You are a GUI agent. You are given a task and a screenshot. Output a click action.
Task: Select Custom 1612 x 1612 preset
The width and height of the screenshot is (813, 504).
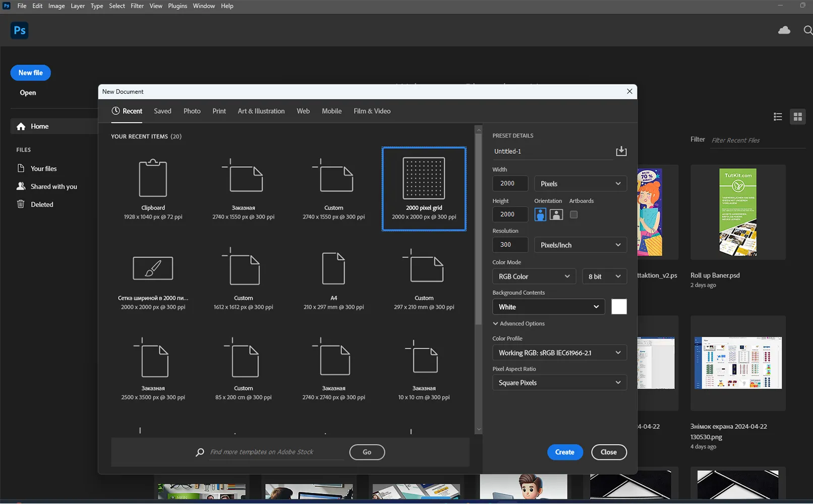pos(243,279)
